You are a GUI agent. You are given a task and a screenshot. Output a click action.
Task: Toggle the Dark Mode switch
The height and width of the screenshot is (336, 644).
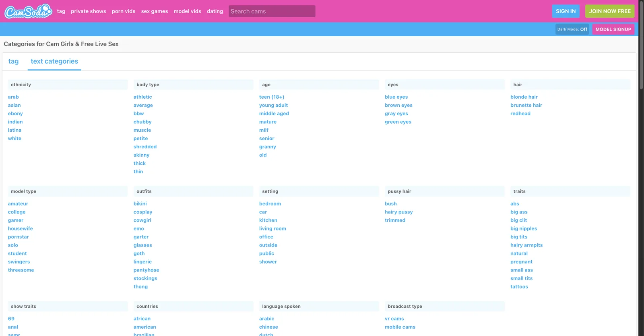click(x=572, y=29)
